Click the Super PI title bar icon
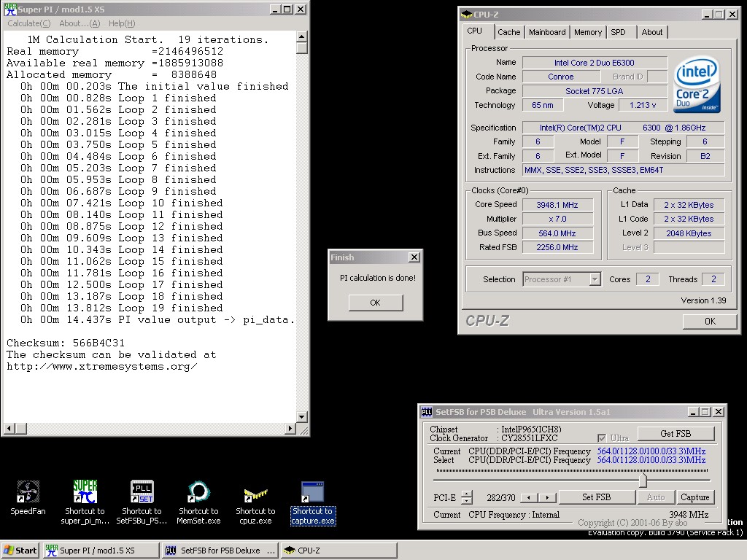This screenshot has height=560, width=747. [x=10, y=9]
